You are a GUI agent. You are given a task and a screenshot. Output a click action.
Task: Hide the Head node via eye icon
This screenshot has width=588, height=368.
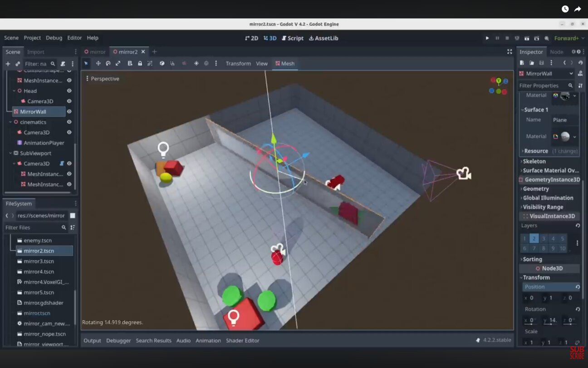click(x=69, y=91)
